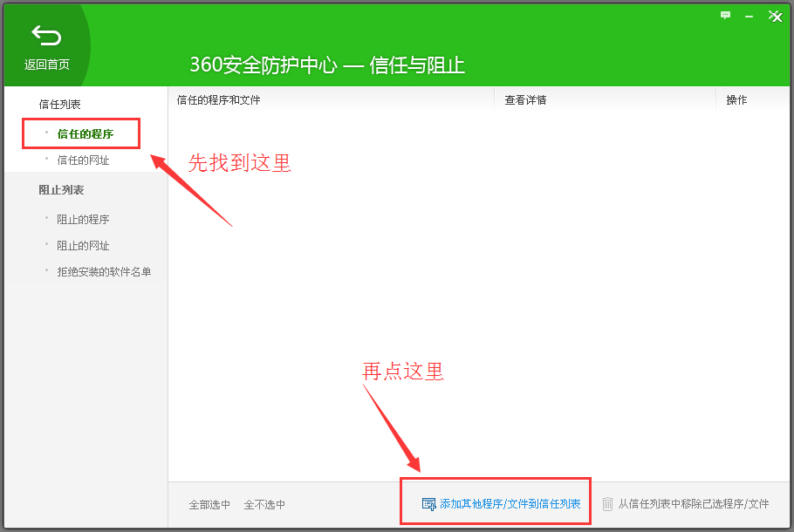Click the 阻止列表 section heading
794x532 pixels.
coord(61,190)
